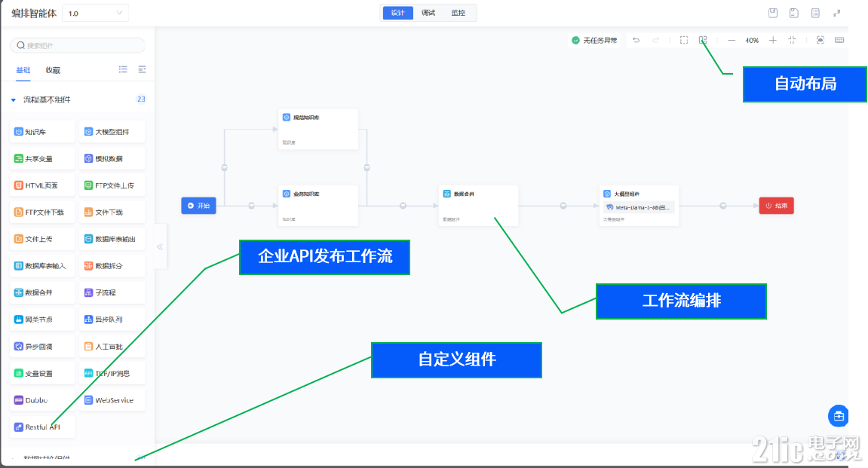Select the HTML页面 component
This screenshot has width=868, height=468.
pos(42,185)
